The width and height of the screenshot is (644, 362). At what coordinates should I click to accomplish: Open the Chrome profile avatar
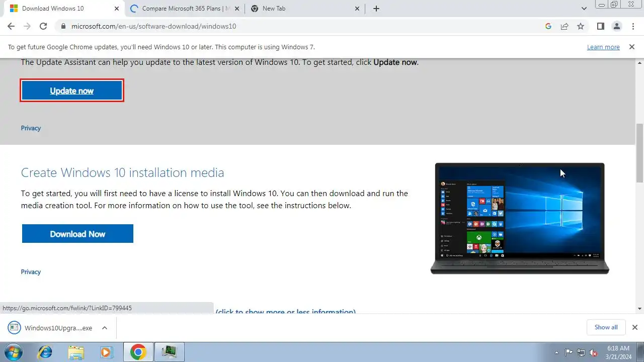617,26
